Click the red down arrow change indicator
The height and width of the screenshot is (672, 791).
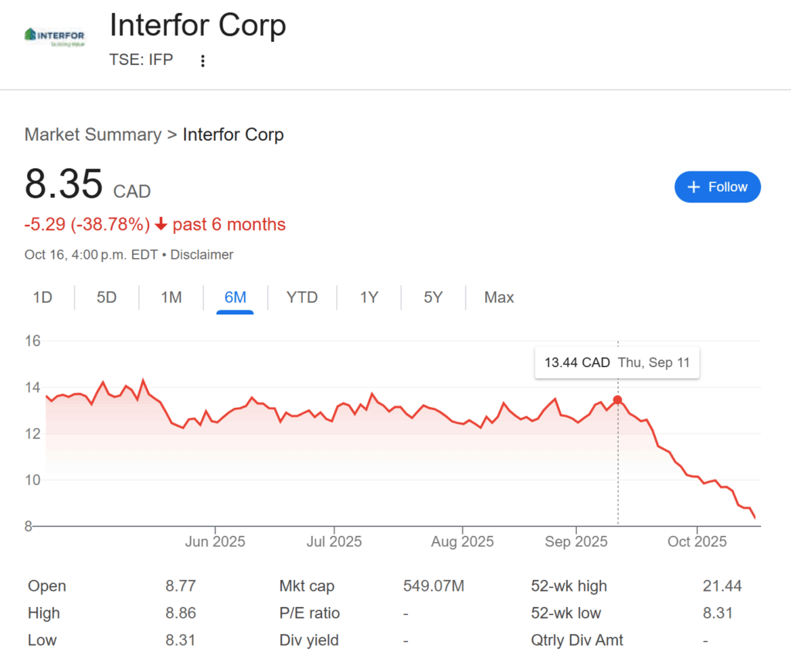click(x=161, y=225)
